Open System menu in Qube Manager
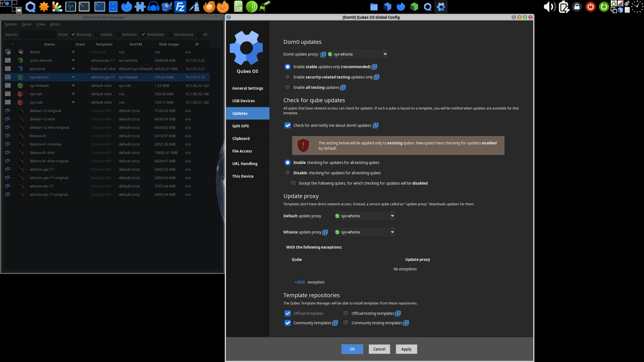The height and width of the screenshot is (362, 644). [11, 24]
